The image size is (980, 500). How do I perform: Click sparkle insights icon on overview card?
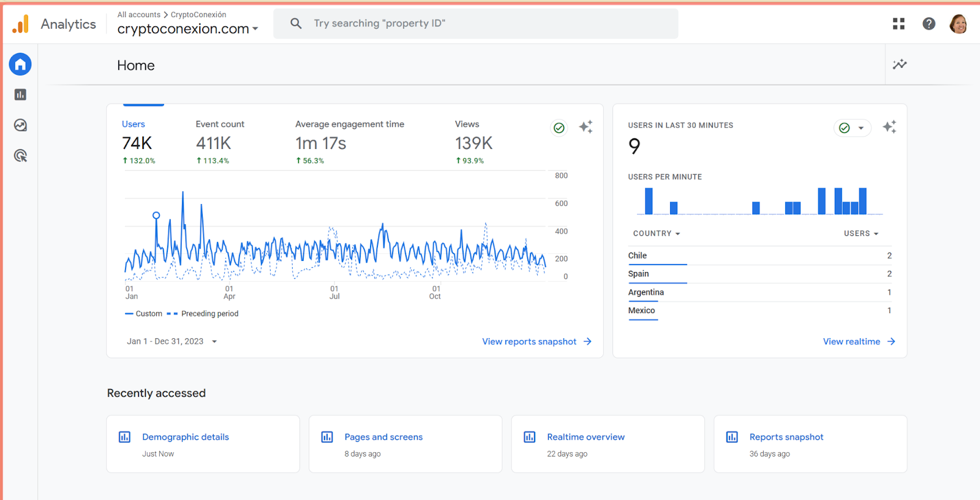pos(586,127)
